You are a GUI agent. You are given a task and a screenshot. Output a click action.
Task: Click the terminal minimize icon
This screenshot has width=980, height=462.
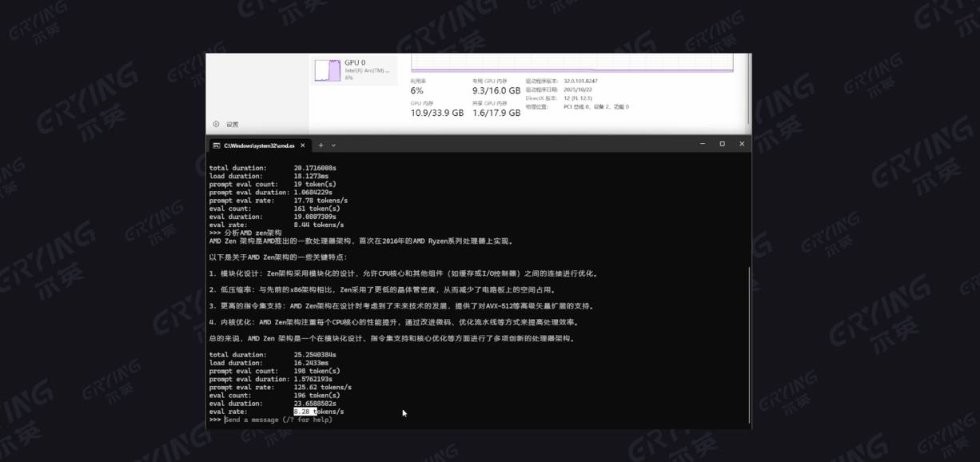(700, 145)
